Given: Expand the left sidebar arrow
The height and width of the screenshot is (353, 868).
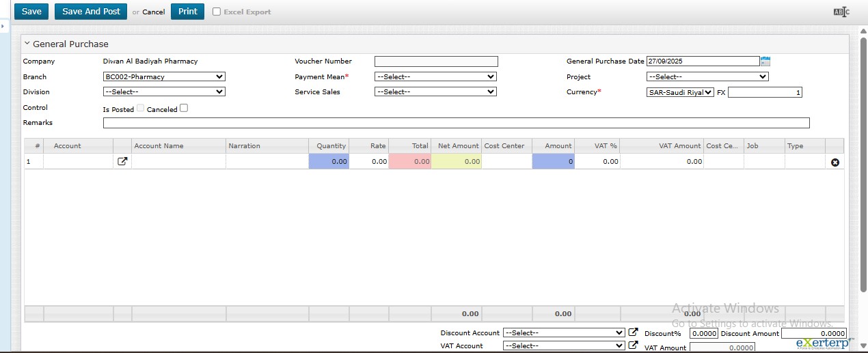Looking at the screenshot, I should click(x=3, y=27).
